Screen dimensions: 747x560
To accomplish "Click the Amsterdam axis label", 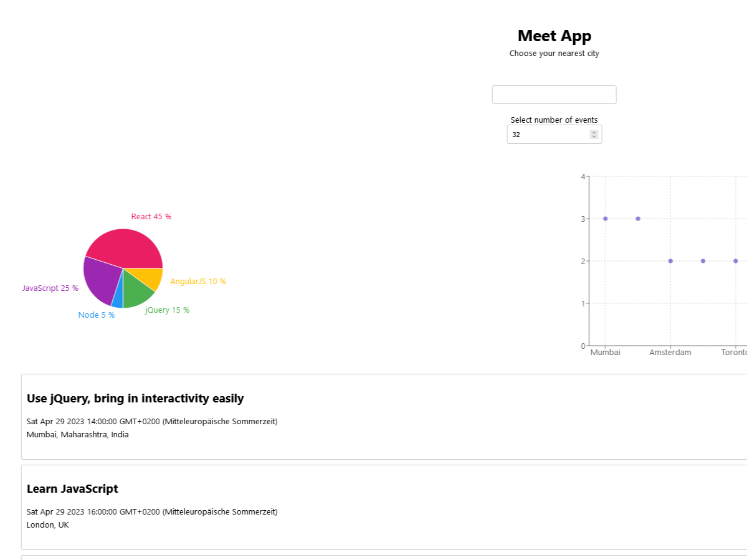I will [x=670, y=353].
